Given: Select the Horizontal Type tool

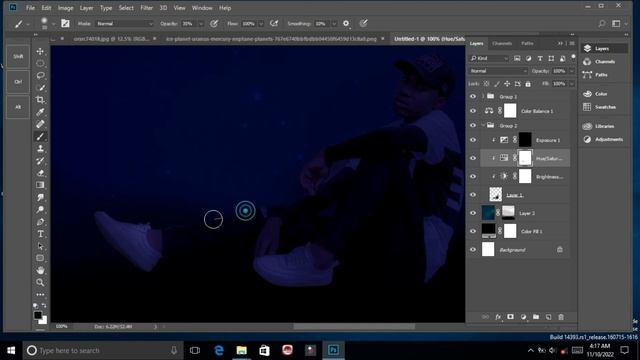Looking at the screenshot, I should [40, 234].
